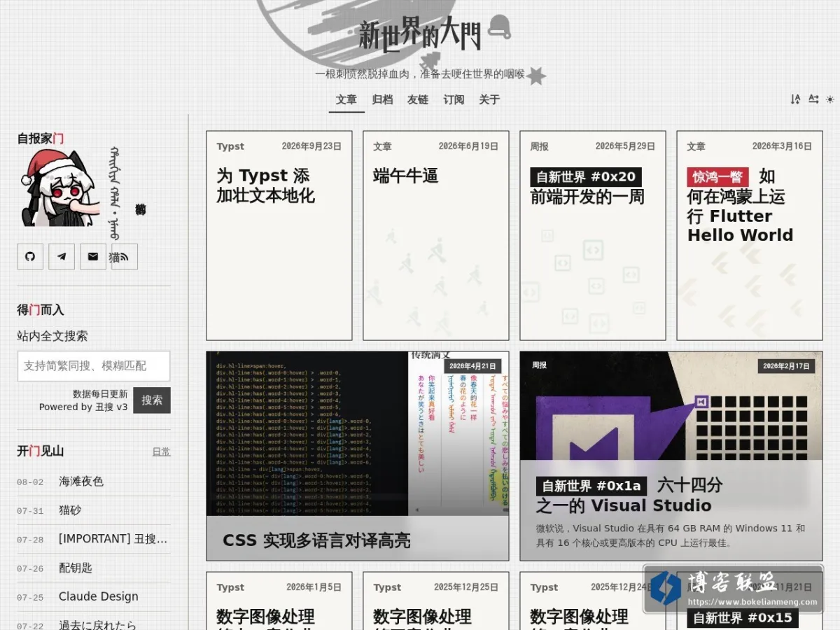Image resolution: width=840 pixels, height=630 pixels.
Task: Open the CSS 实现多语言对译高亮 card
Action: tap(358, 456)
